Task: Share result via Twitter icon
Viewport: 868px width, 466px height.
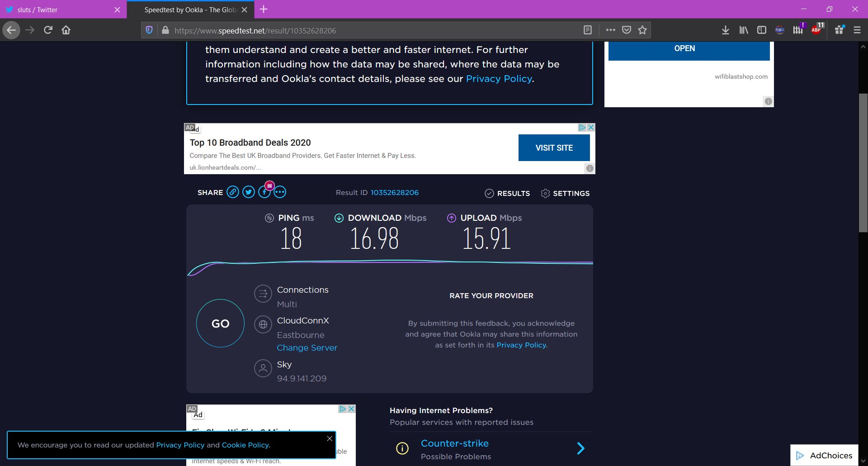Action: point(249,192)
